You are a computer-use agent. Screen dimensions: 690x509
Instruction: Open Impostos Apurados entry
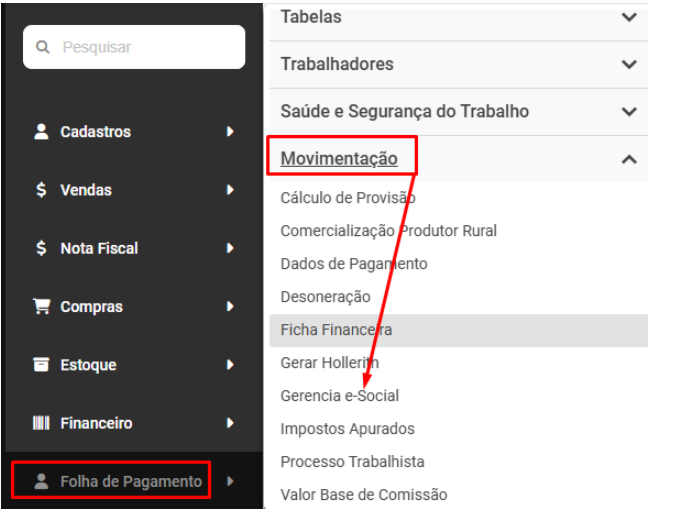[347, 429]
